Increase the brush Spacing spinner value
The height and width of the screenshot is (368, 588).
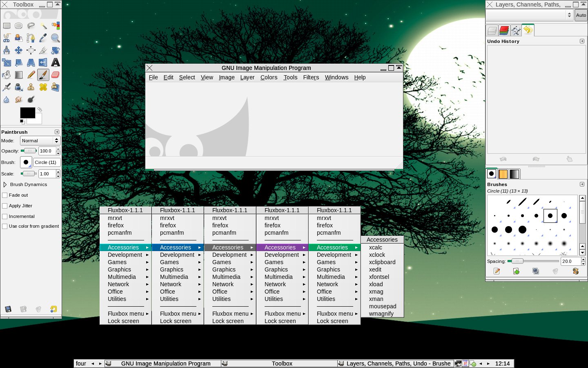(583, 259)
